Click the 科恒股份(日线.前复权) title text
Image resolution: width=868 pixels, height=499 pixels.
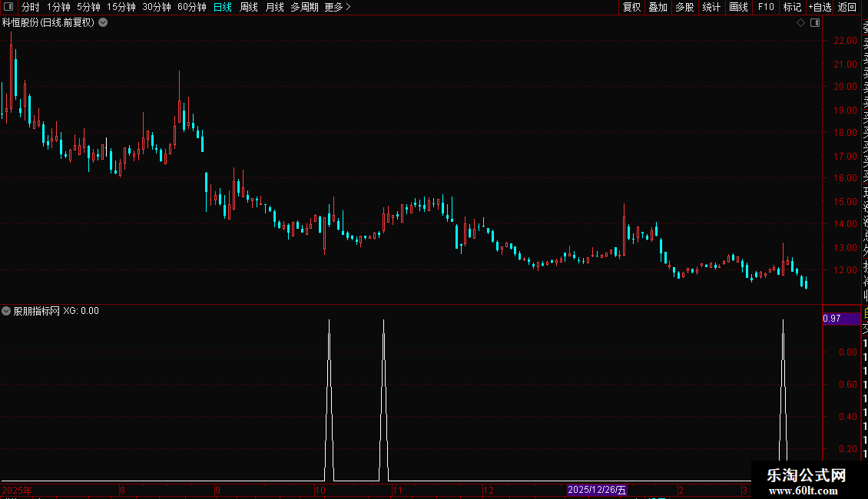(48, 23)
